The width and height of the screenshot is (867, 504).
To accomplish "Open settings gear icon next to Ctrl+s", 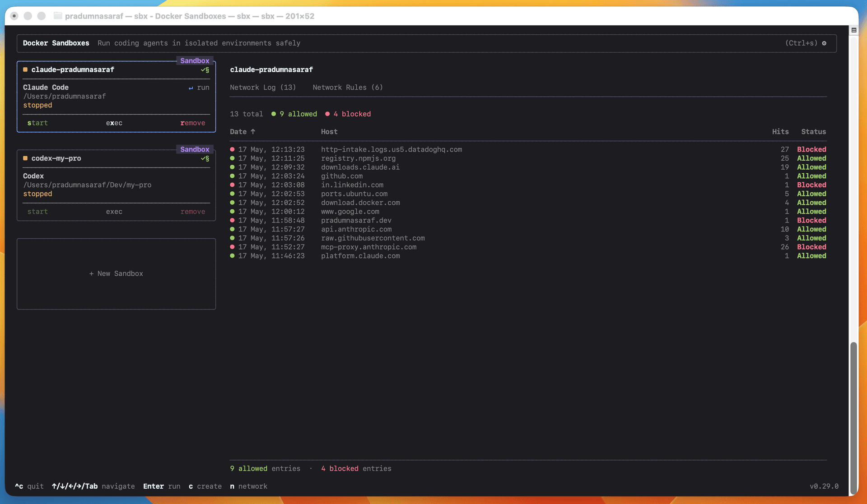I will coord(824,43).
